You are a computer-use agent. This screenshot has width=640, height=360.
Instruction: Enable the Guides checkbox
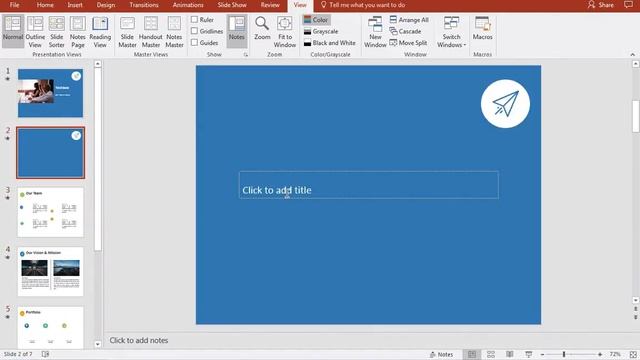pyautogui.click(x=194, y=42)
